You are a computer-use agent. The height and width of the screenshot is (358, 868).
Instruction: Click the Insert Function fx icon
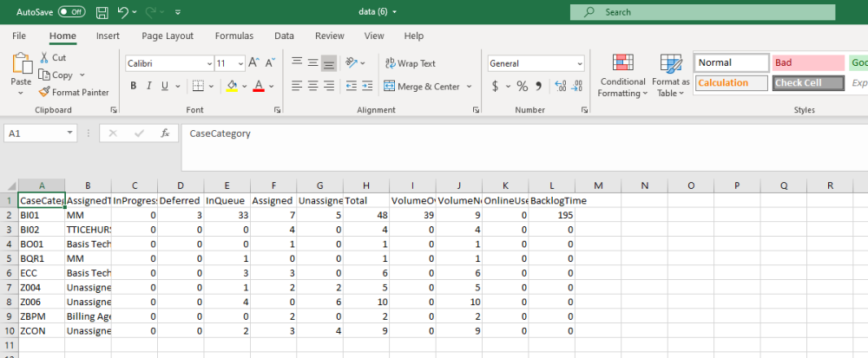click(165, 133)
